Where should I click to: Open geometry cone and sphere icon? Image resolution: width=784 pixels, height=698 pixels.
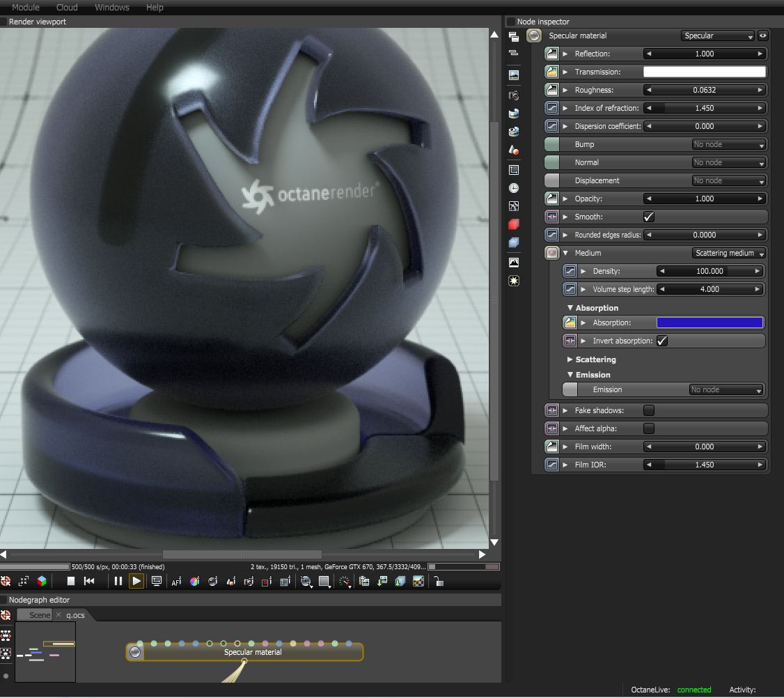(x=514, y=150)
